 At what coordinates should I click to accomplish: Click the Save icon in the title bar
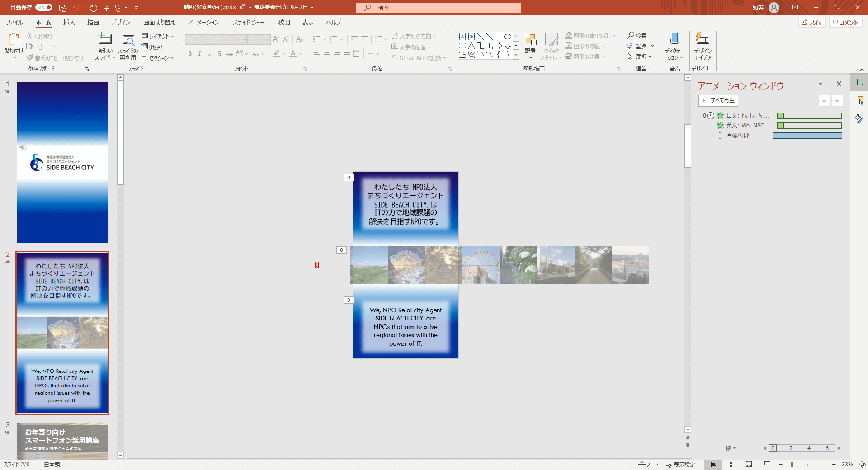(x=63, y=8)
